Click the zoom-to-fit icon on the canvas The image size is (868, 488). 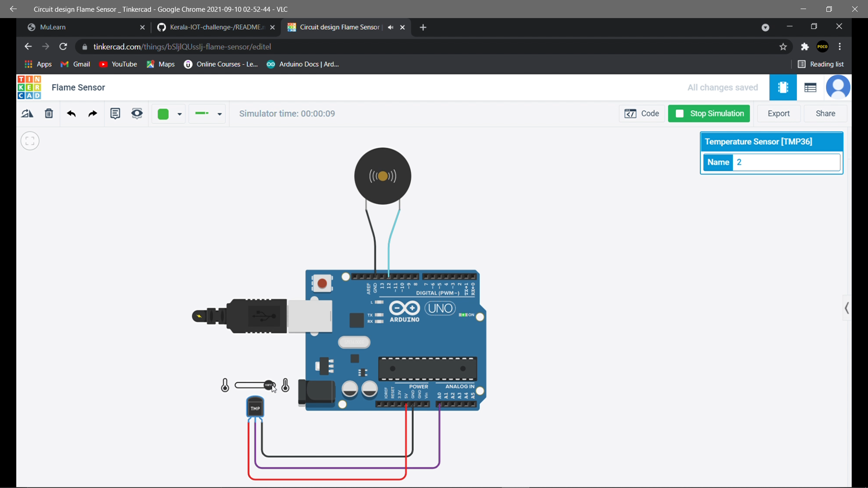click(x=30, y=141)
